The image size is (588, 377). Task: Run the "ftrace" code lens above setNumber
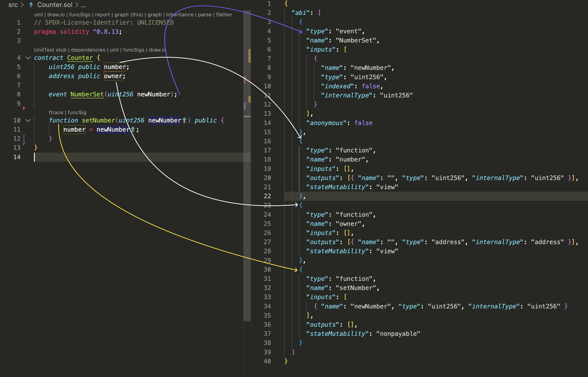[x=56, y=112]
